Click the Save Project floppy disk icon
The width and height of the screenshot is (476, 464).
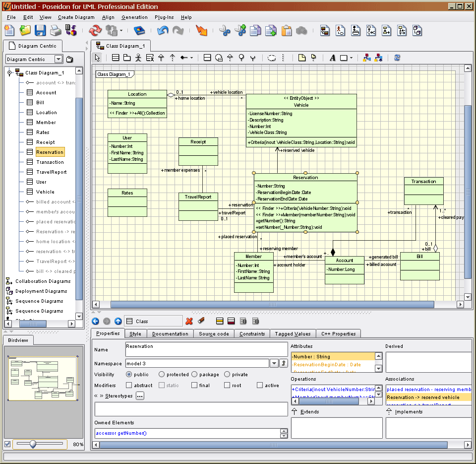click(x=40, y=31)
